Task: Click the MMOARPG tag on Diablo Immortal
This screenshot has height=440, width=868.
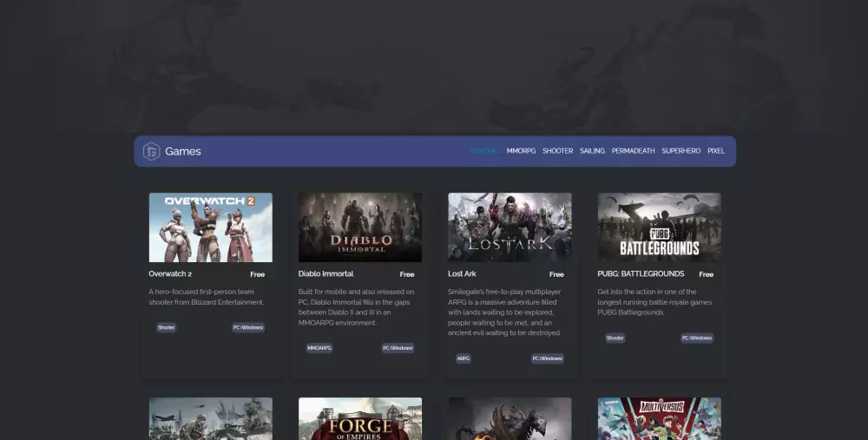Action: click(x=319, y=348)
